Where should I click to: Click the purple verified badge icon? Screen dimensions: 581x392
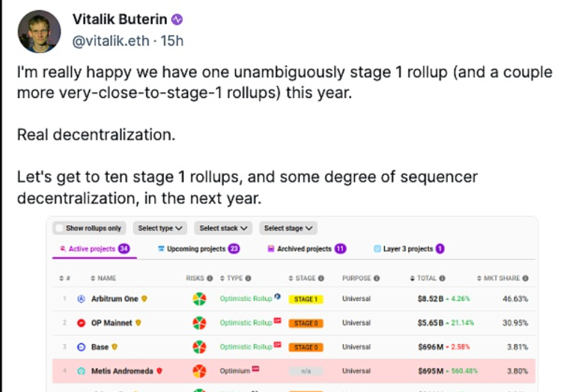[x=177, y=19]
